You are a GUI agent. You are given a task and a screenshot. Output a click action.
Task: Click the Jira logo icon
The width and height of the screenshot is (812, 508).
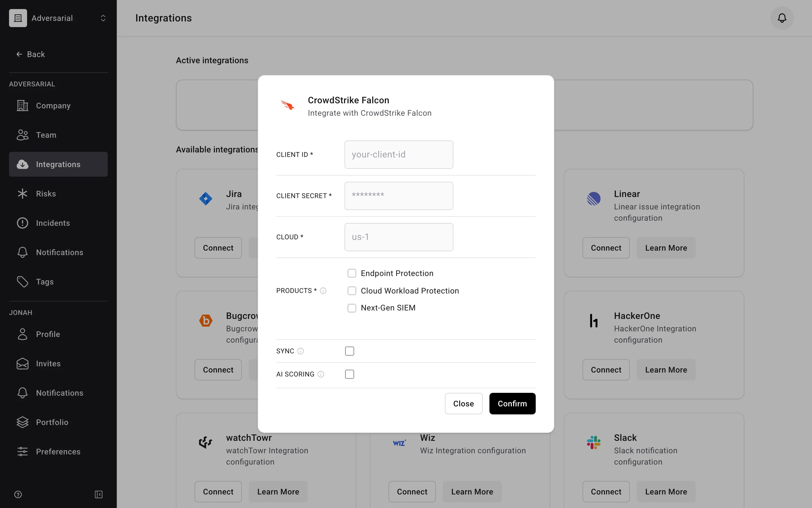point(206,199)
